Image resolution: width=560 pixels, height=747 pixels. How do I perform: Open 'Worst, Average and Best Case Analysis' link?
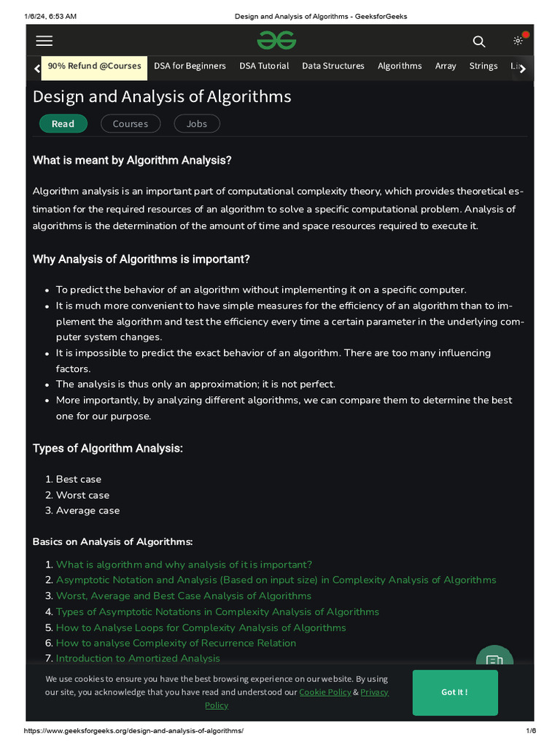pyautogui.click(x=184, y=596)
